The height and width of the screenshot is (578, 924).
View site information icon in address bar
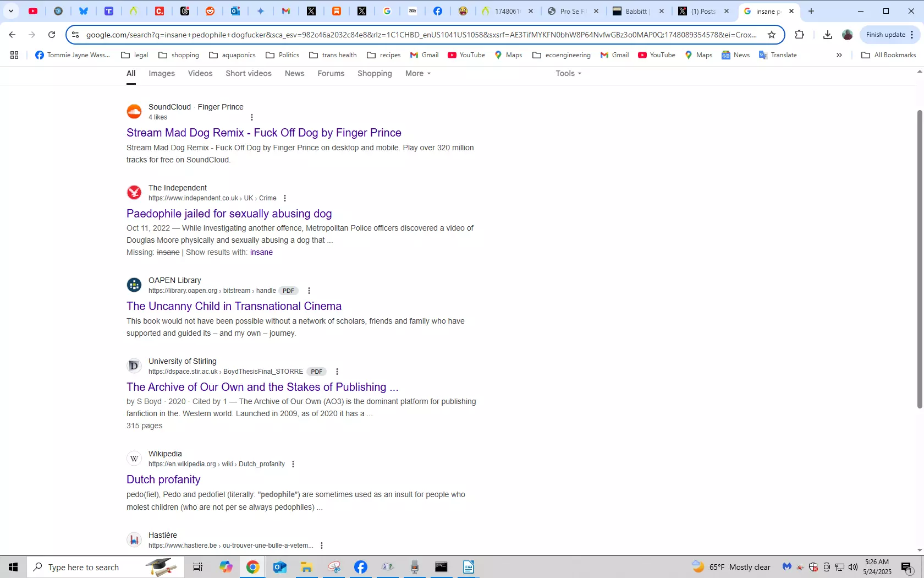coord(75,35)
